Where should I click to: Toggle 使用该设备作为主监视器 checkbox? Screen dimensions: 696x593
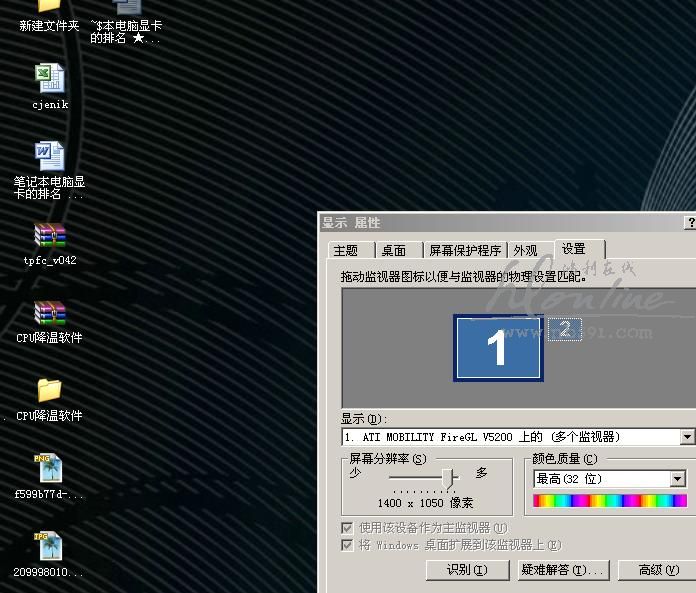pos(347,527)
